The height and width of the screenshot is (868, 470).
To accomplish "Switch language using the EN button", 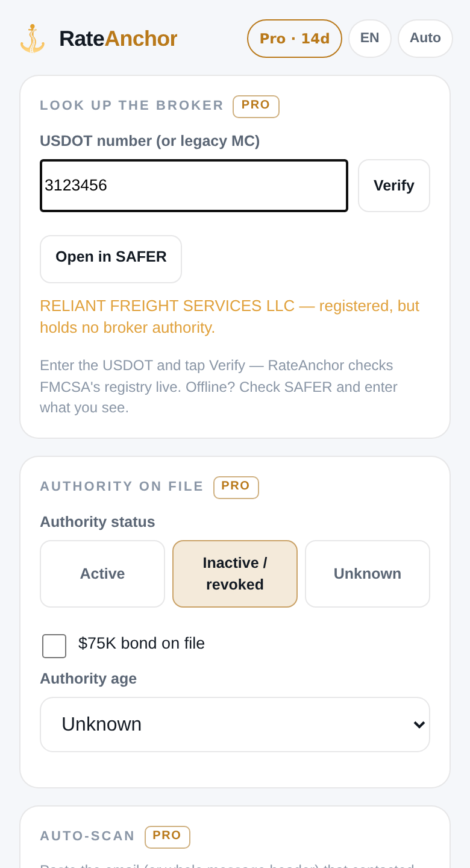I will pyautogui.click(x=370, y=38).
